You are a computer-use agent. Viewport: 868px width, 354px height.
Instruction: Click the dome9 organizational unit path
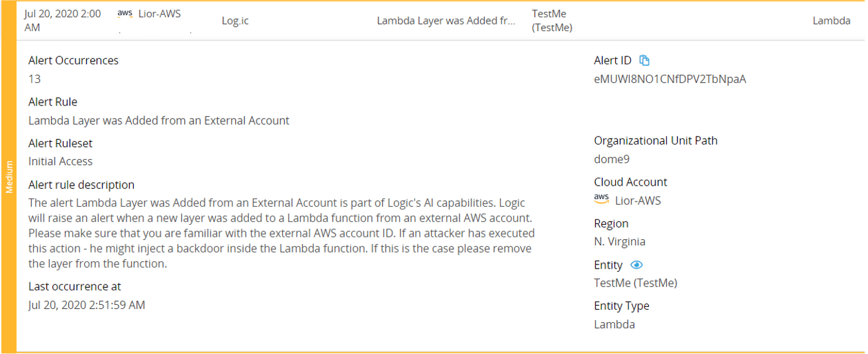612,159
